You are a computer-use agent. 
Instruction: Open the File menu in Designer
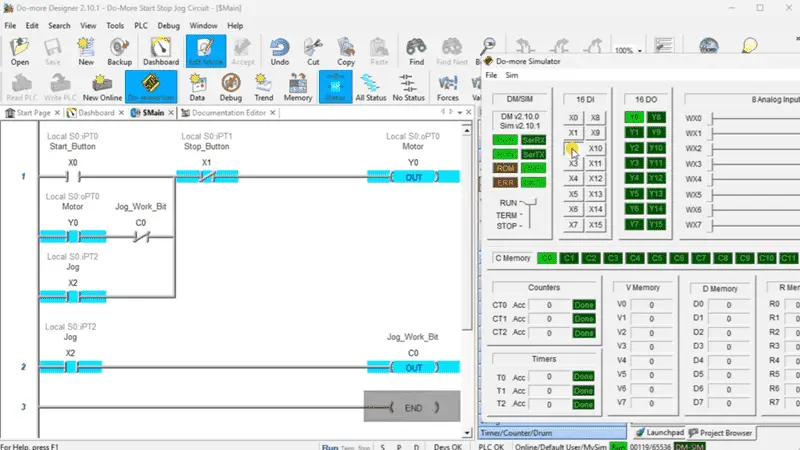coord(10,26)
